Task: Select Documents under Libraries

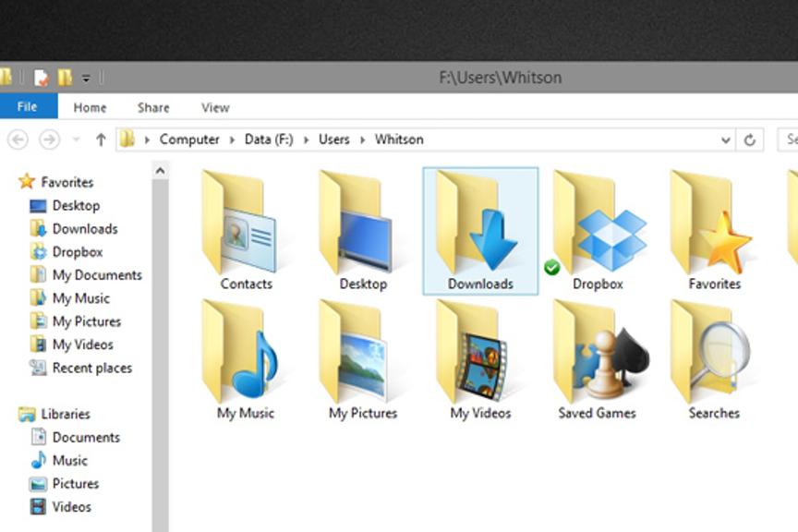Action: click(86, 437)
